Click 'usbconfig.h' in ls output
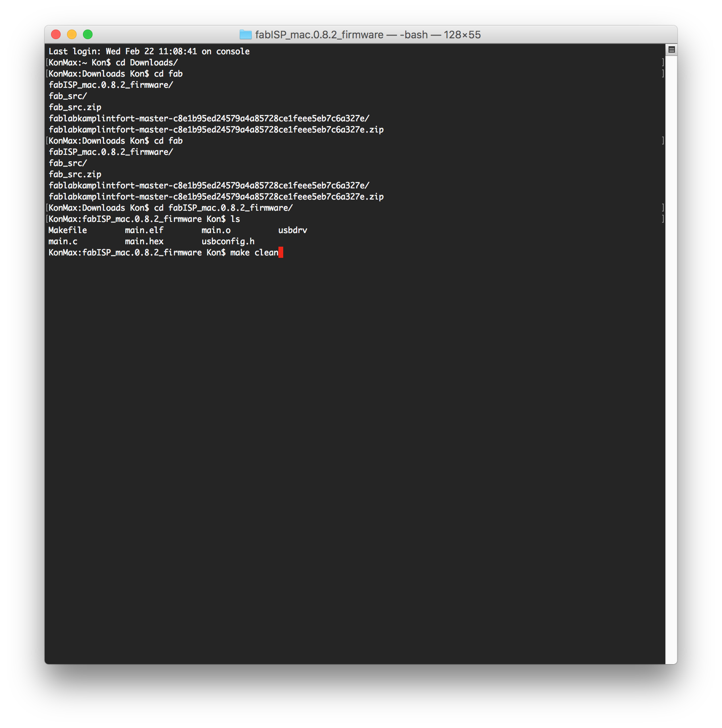Screen dimensions: 722x728 pos(228,241)
